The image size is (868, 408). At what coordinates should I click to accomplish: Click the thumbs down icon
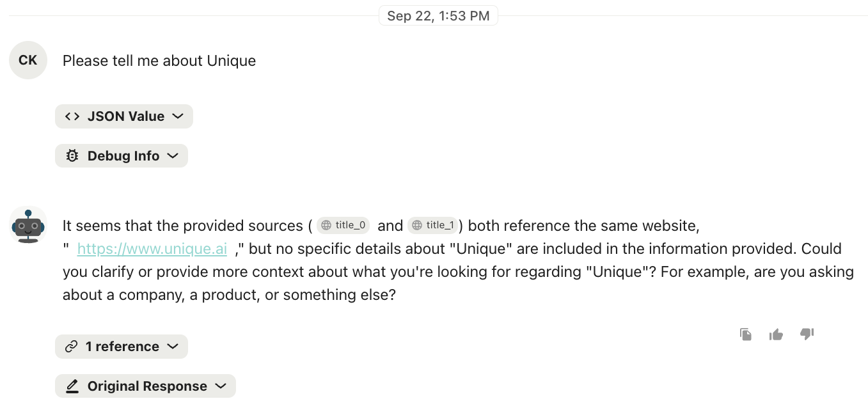click(x=807, y=334)
